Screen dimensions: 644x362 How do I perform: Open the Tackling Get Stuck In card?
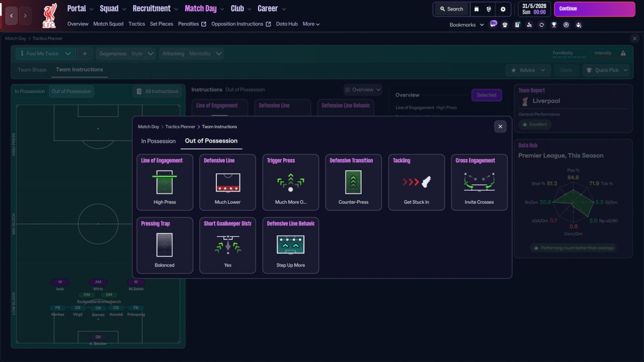[x=417, y=182]
